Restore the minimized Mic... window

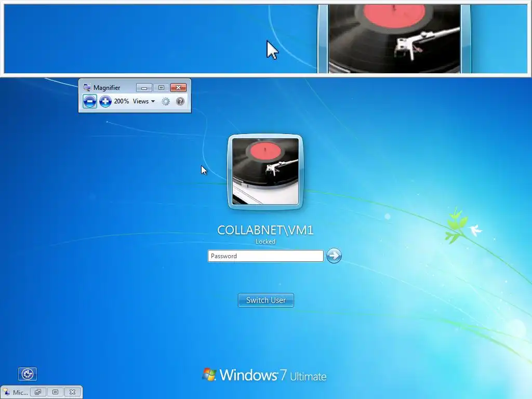tap(38, 392)
